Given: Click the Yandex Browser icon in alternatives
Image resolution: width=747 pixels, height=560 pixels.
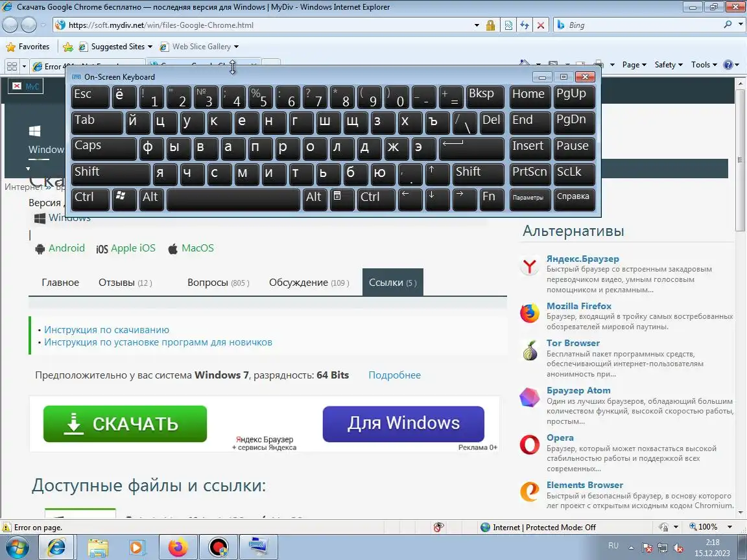Looking at the screenshot, I should tap(529, 266).
